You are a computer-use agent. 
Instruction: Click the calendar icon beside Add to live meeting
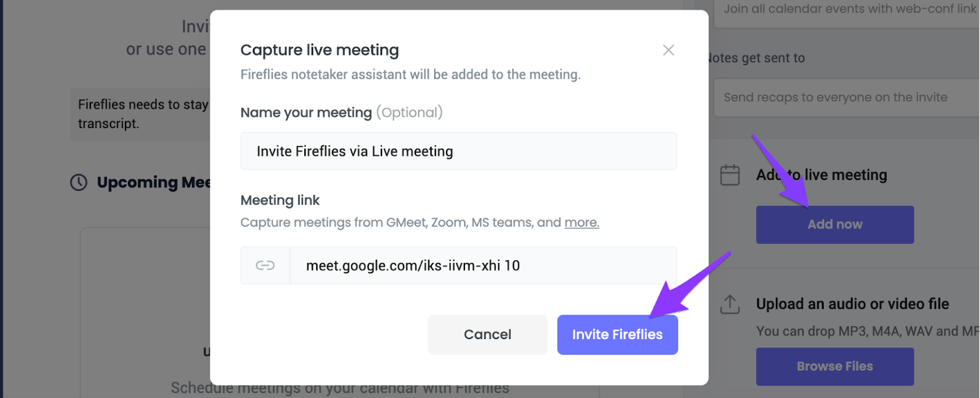730,175
